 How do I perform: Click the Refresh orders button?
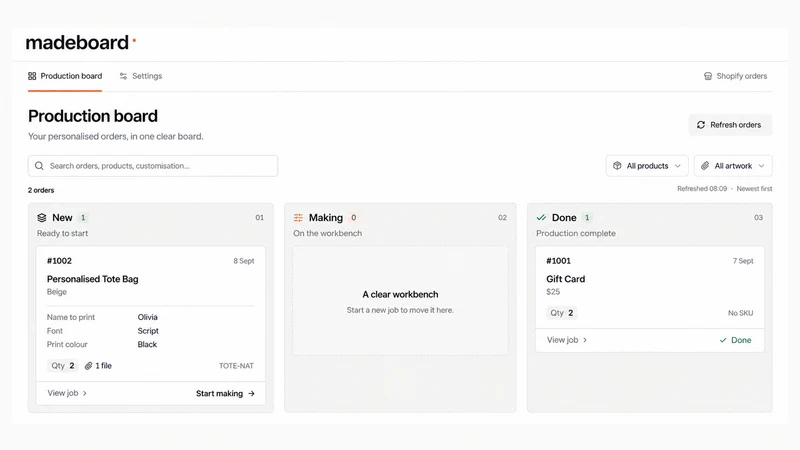pos(730,125)
